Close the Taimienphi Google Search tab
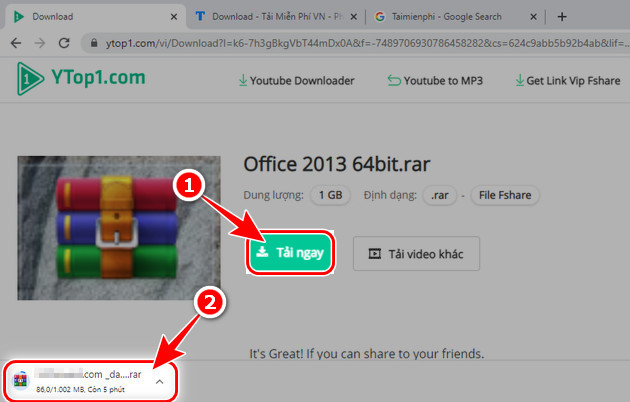This screenshot has height=402, width=630. click(x=533, y=17)
